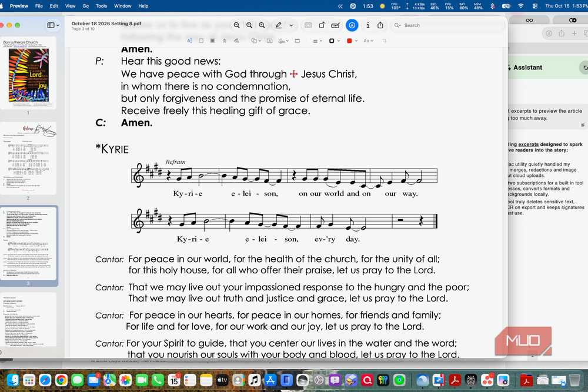Click the 'excerpts' link in Assistant panel
This screenshot has width=588, height=392.
pos(528,145)
